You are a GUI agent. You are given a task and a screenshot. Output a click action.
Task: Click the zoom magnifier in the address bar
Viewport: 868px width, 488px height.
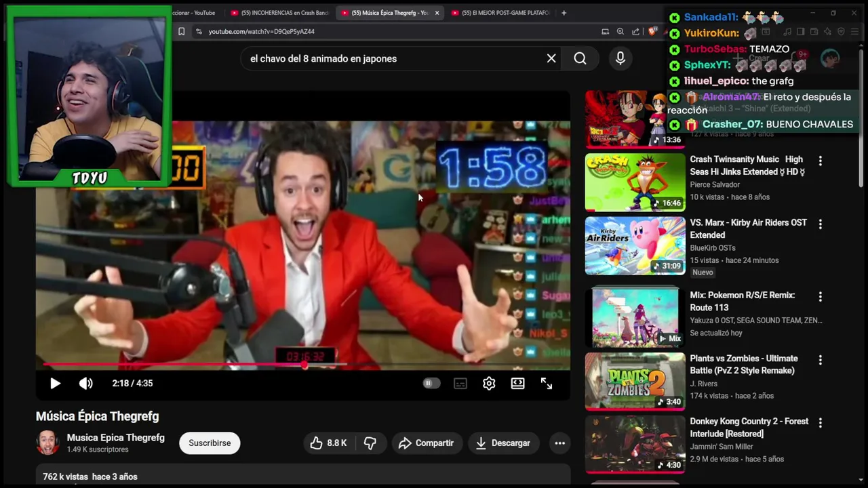tap(620, 31)
